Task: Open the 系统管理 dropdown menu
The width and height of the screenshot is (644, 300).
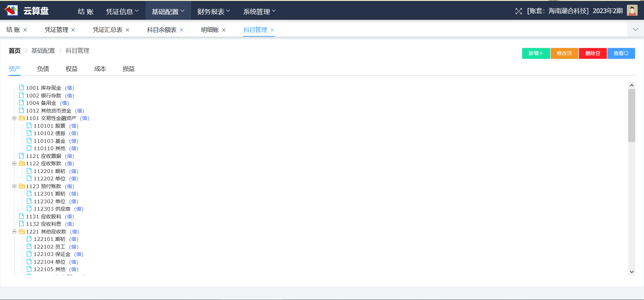Action: pyautogui.click(x=260, y=11)
